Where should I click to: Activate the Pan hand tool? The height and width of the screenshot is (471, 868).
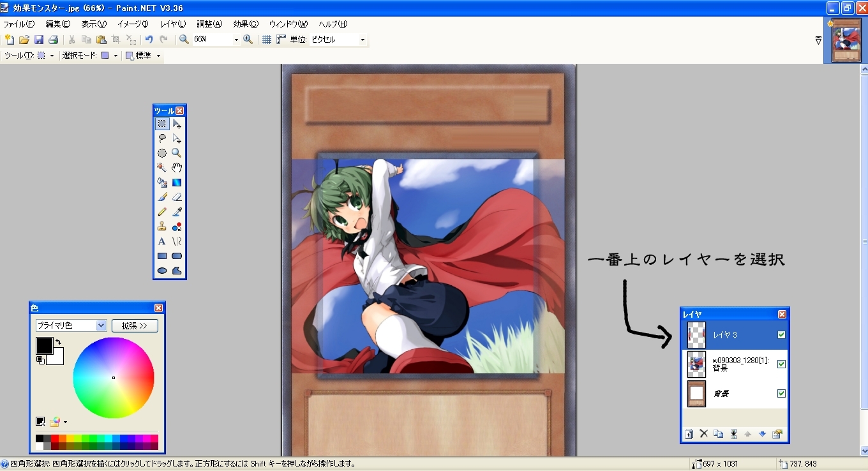177,168
